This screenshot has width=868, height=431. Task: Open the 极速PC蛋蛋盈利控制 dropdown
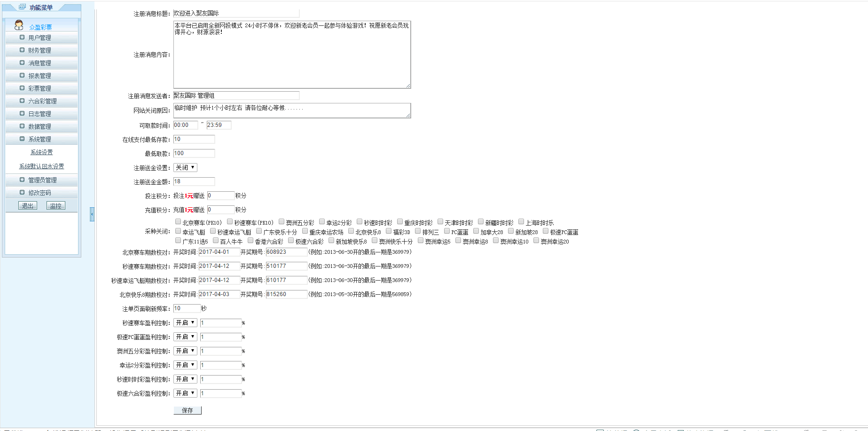(x=185, y=337)
